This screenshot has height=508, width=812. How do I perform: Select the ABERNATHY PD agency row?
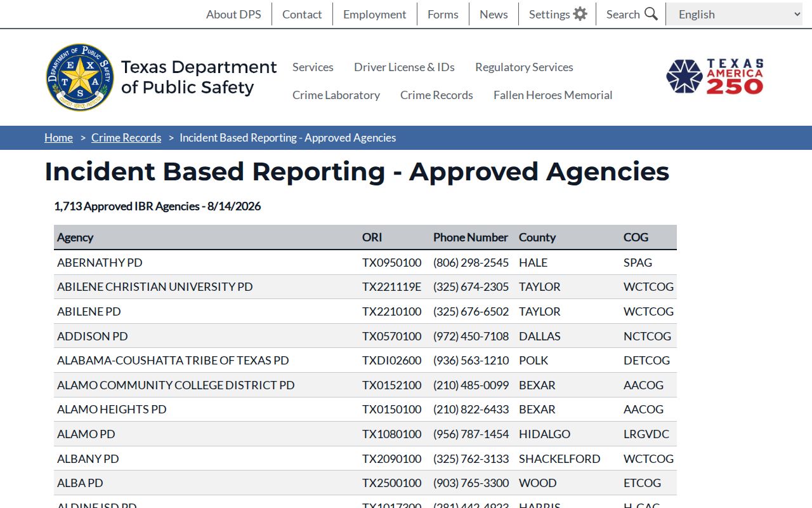pyautogui.click(x=365, y=262)
